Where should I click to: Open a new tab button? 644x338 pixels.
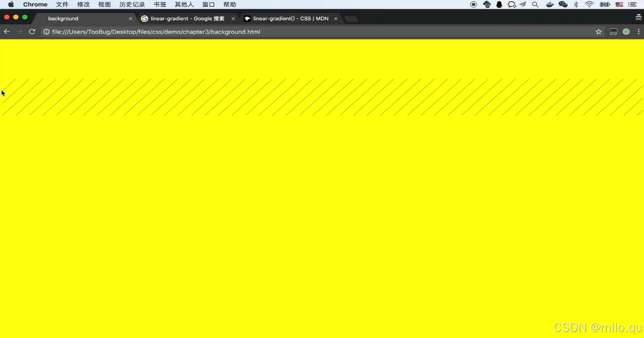[351, 19]
